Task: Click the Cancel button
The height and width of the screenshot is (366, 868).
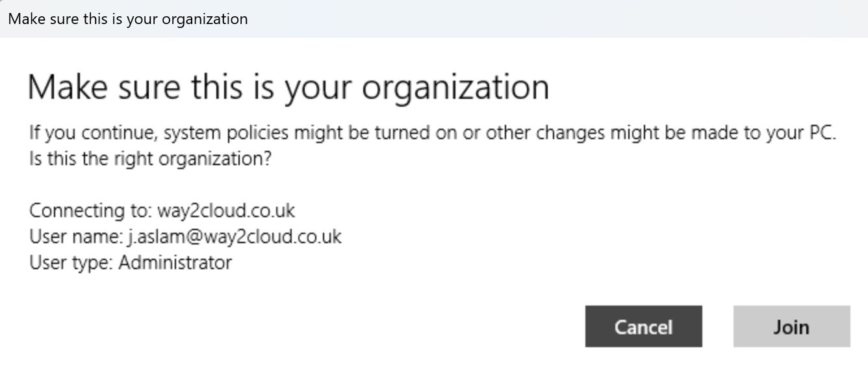Action: click(643, 326)
